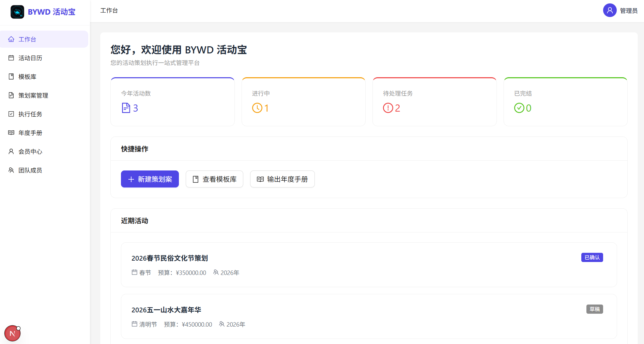
Task: Open 年度手册 in the sidebar
Action: [x=44, y=133]
